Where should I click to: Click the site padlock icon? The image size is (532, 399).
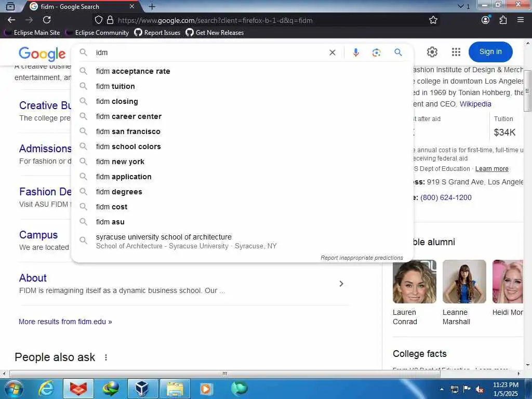110,20
